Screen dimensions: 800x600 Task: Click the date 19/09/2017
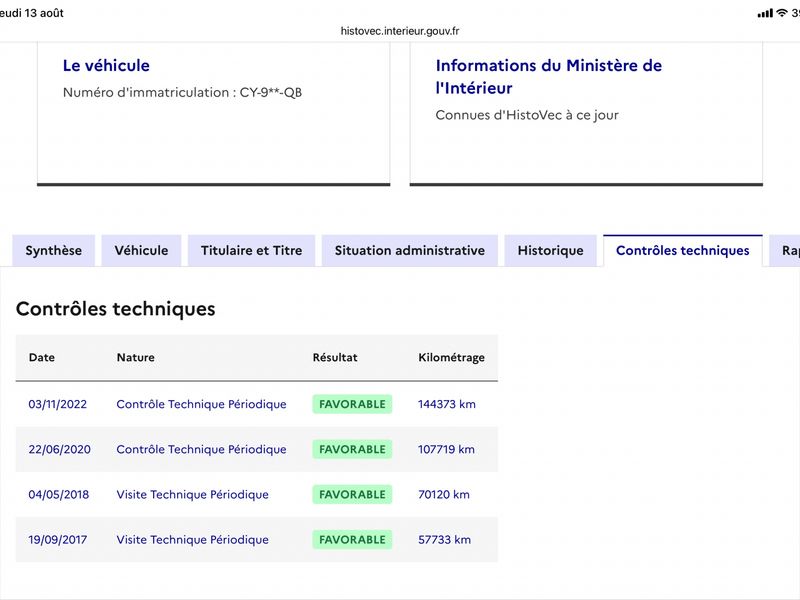pyautogui.click(x=58, y=540)
